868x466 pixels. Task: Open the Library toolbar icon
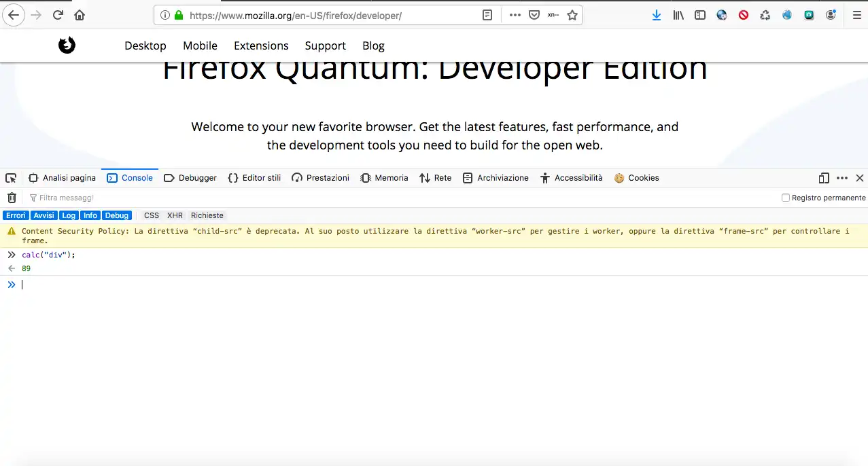coord(678,15)
